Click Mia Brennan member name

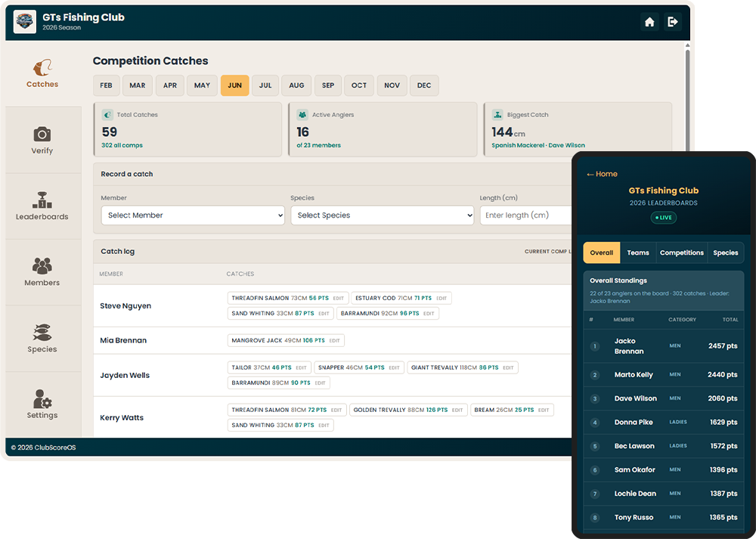(123, 340)
